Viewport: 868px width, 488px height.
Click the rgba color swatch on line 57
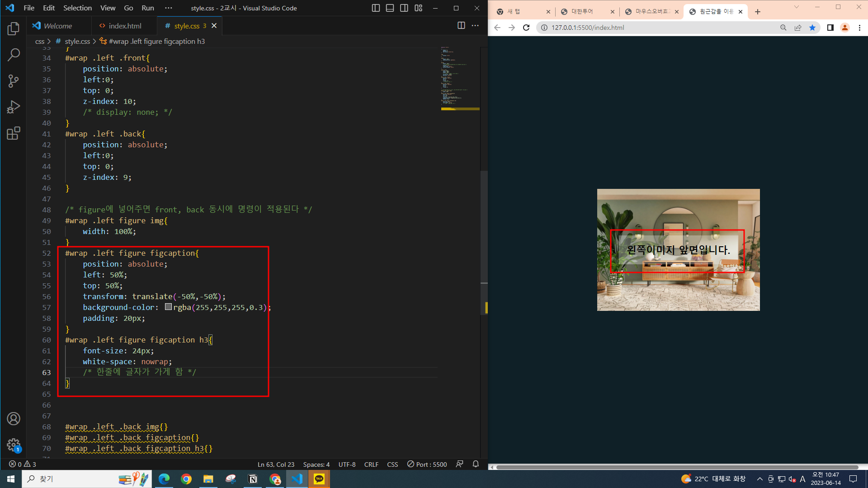click(x=168, y=307)
